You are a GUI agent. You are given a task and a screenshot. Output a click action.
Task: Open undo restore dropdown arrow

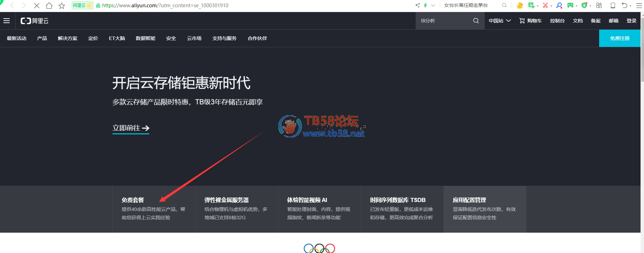pyautogui.click(x=630, y=6)
